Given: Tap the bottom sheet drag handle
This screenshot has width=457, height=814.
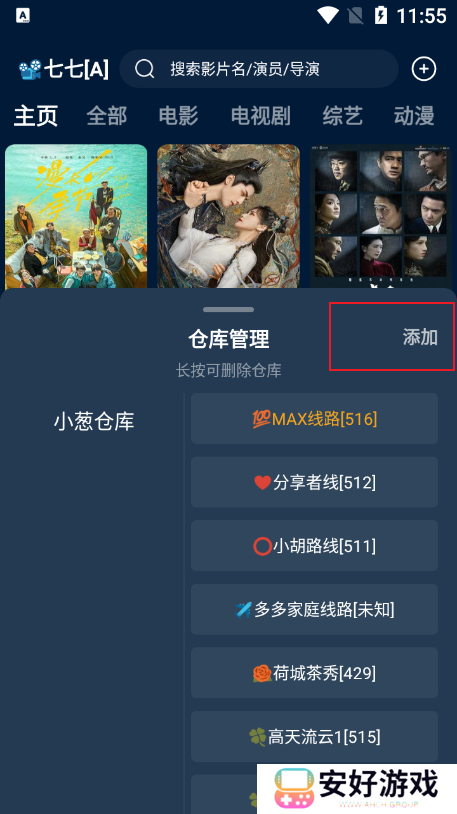Looking at the screenshot, I should [x=228, y=309].
